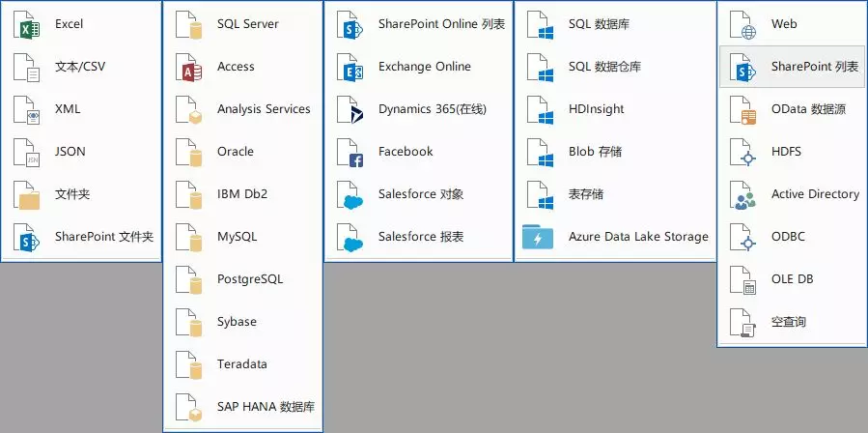This screenshot has height=433, width=868.
Task: Open the SharePoint 文件夹 source
Action: tap(81, 238)
